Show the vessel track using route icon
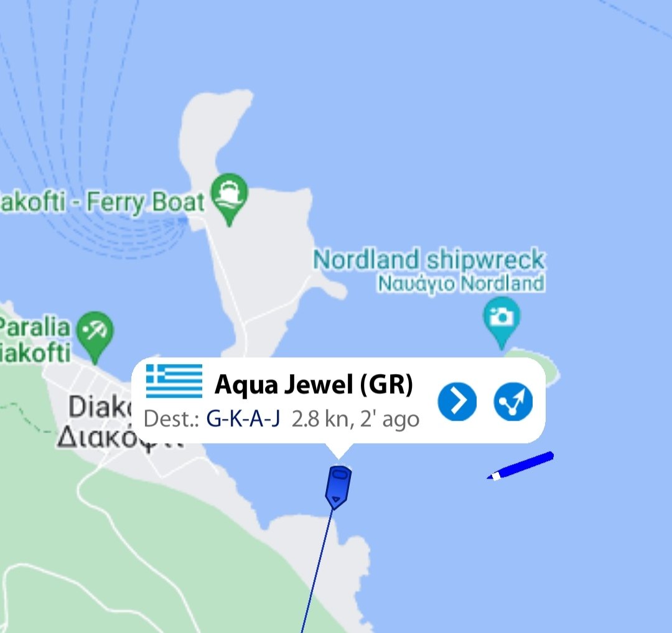The width and height of the screenshot is (672, 633). click(513, 401)
